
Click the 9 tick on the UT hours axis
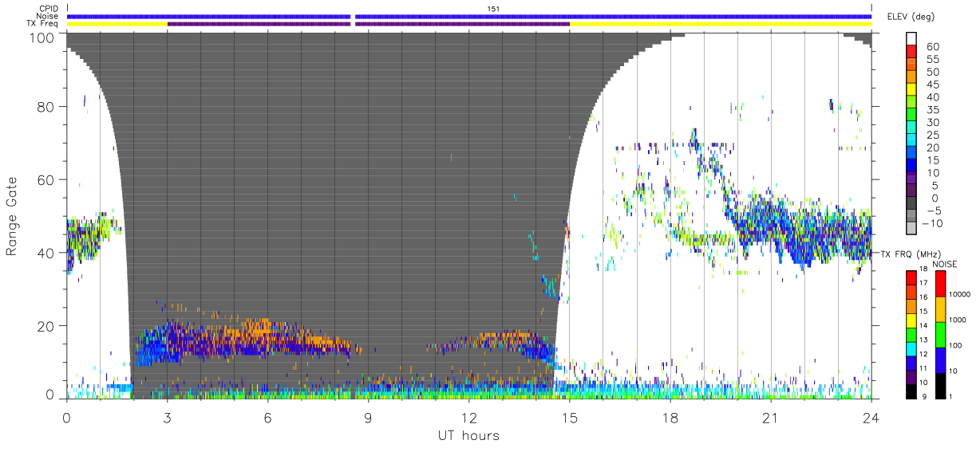(368, 419)
